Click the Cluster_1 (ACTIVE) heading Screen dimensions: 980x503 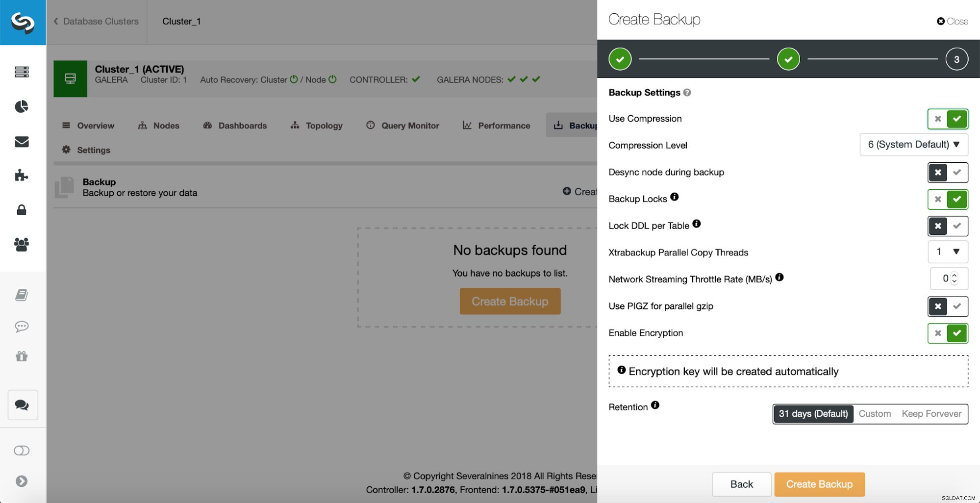139,69
